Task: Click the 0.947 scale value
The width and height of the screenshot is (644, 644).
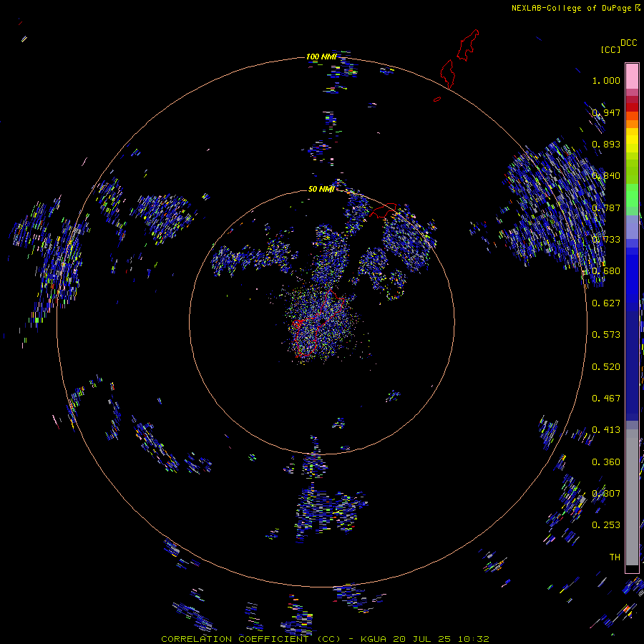Action: click(606, 112)
